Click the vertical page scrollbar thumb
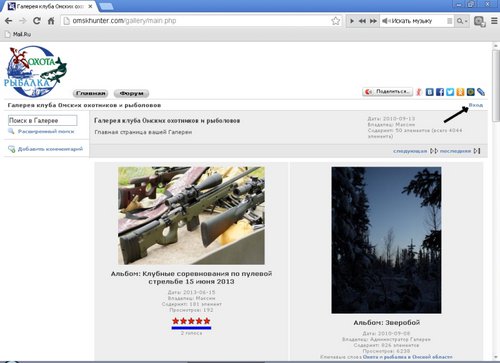 [496, 86]
